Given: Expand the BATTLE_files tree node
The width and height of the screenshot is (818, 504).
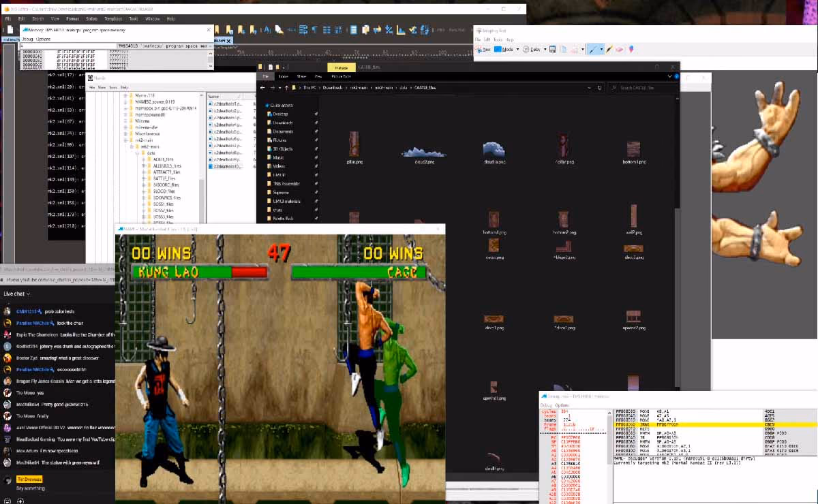Looking at the screenshot, I should [x=144, y=178].
